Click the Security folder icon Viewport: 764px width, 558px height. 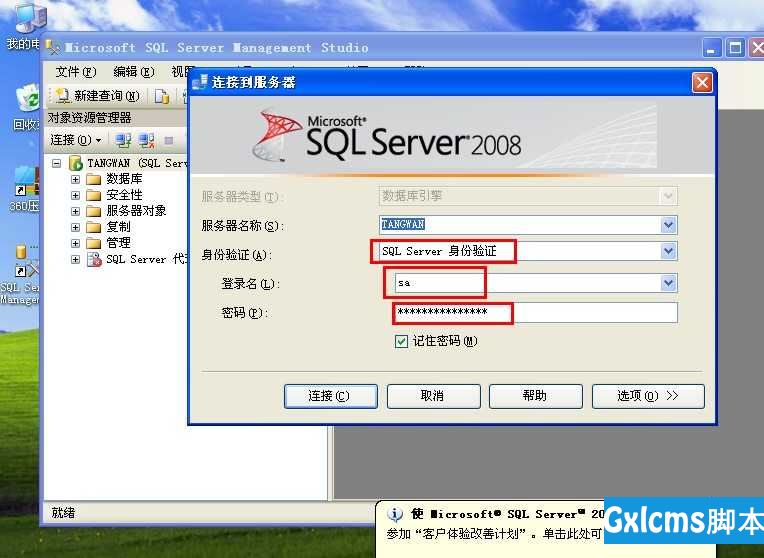[94, 196]
